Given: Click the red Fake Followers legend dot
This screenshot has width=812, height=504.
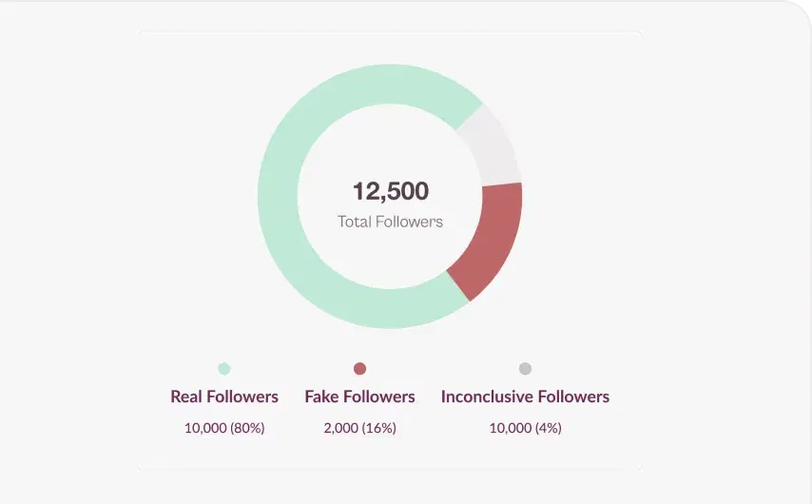Looking at the screenshot, I should coord(359,369).
